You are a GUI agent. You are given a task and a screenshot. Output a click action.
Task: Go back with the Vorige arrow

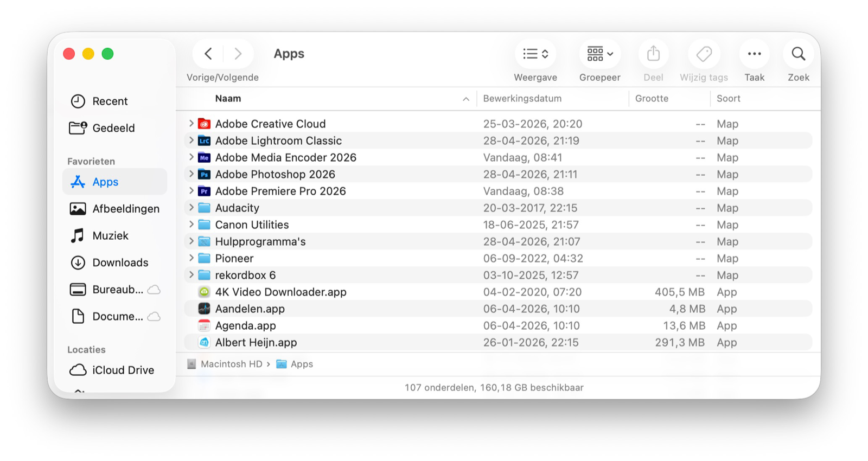[x=208, y=54]
